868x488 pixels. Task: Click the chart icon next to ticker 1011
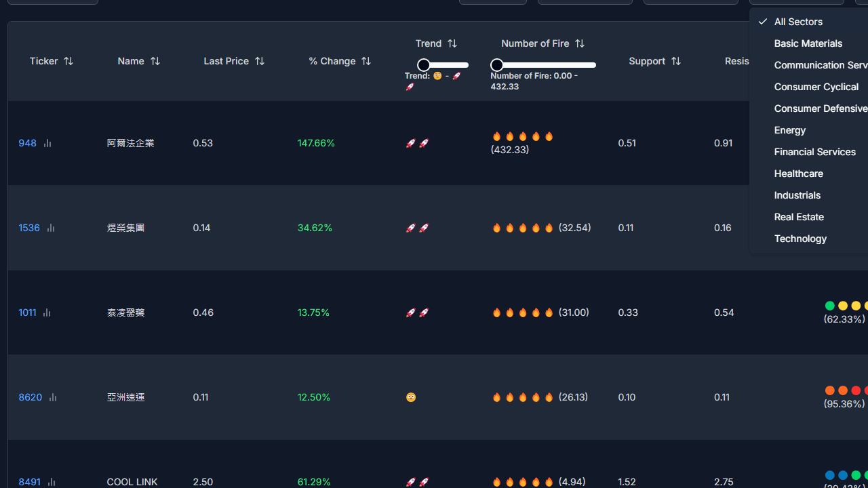(47, 312)
